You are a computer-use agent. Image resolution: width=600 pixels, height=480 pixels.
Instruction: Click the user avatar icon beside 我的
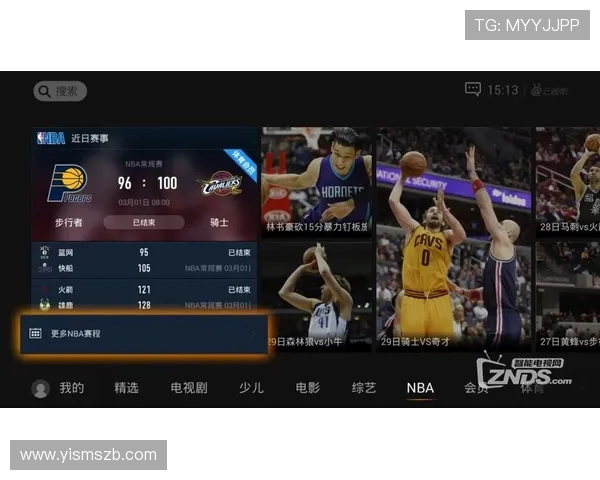point(41,389)
